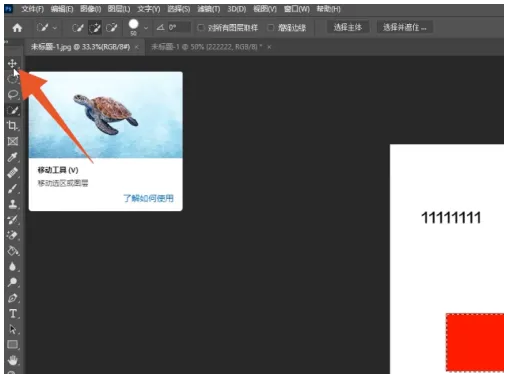This screenshot has width=508, height=374.
Task: Choose New Selection mode in options bar
Action: point(78,28)
